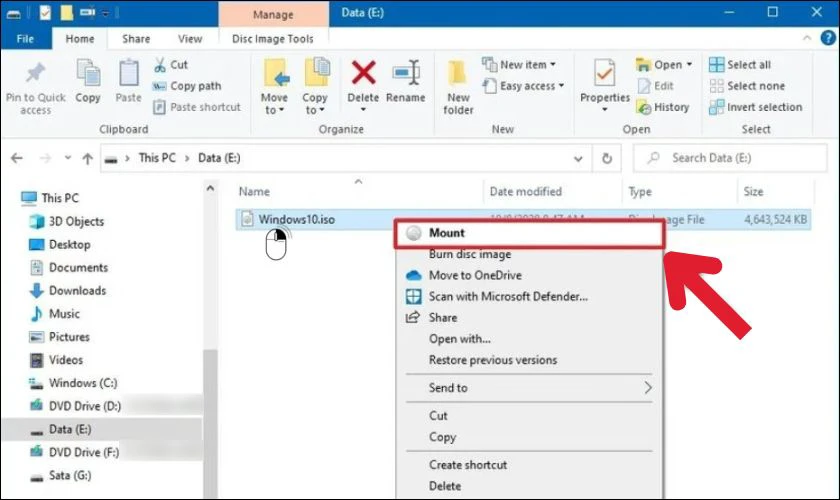Viewport: 840px width, 500px height.
Task: Open DVD Drive (F:) in sidebar
Action: (x=74, y=452)
